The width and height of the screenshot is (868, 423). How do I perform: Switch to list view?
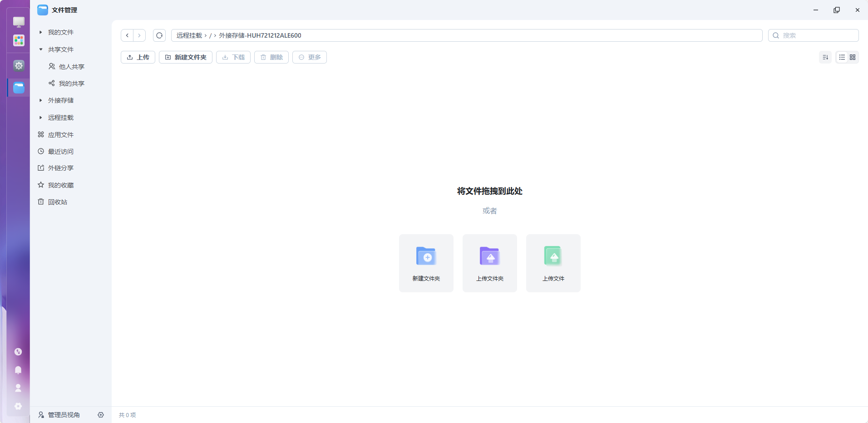pyautogui.click(x=842, y=57)
